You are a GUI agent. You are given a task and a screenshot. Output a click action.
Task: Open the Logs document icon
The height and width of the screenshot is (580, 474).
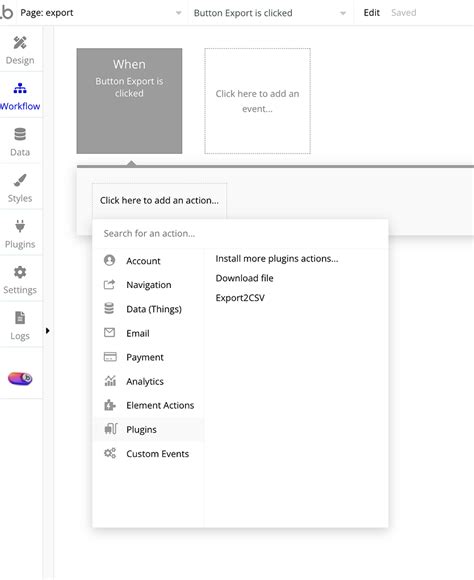click(20, 318)
